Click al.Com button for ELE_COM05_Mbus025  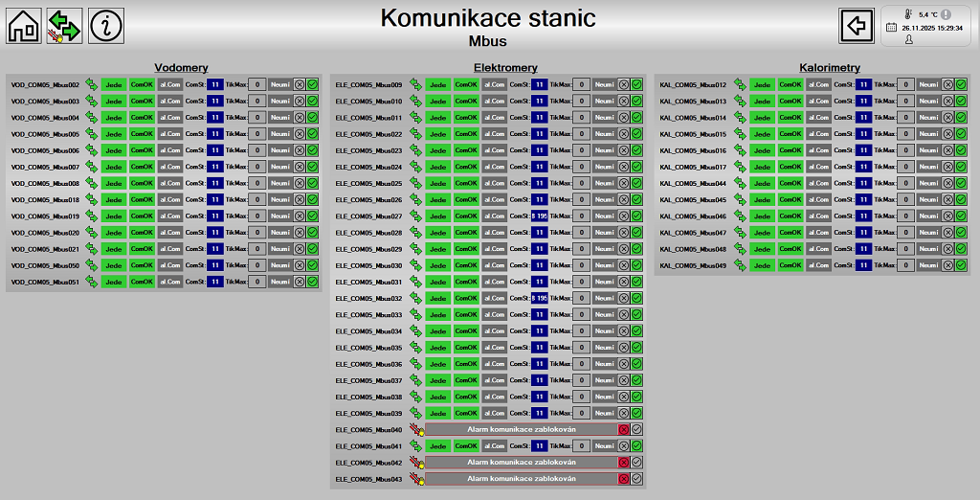495,183
